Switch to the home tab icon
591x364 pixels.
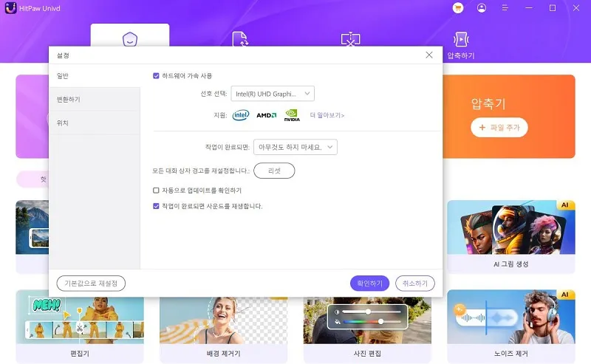pyautogui.click(x=130, y=39)
